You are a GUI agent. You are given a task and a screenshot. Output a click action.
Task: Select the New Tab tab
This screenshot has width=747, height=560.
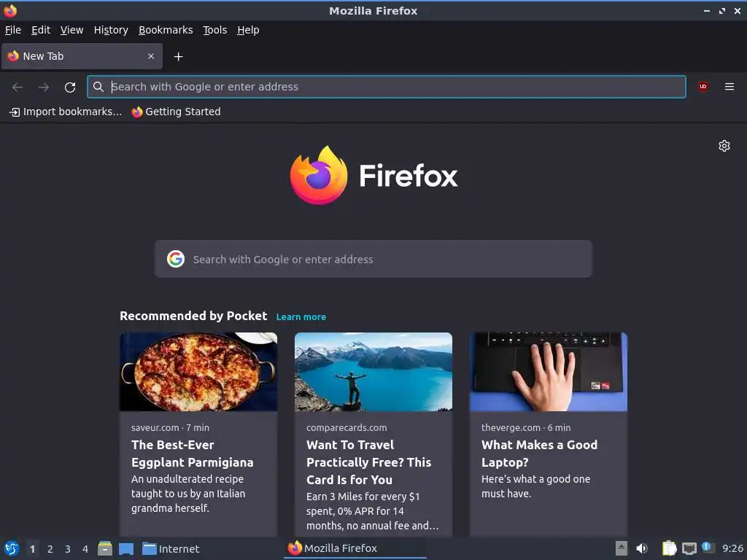[82, 56]
